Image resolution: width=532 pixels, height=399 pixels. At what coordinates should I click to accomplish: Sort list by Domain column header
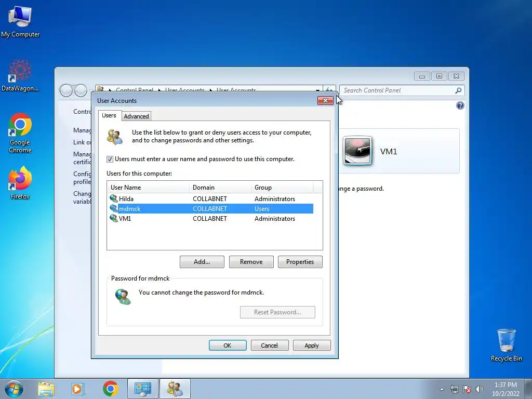pos(220,187)
